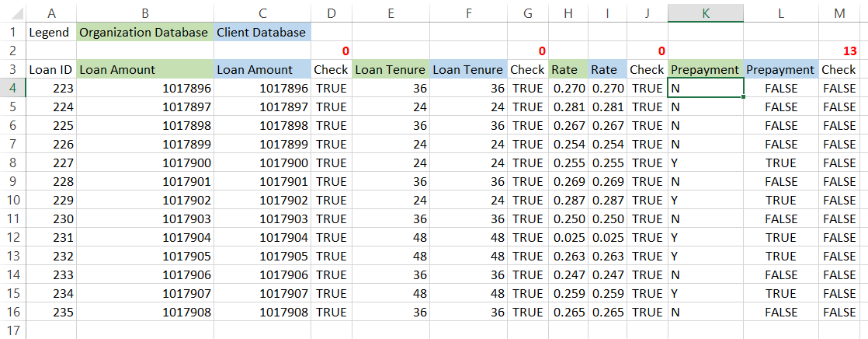Click the blue Client Database legend cell

pyautogui.click(x=262, y=33)
